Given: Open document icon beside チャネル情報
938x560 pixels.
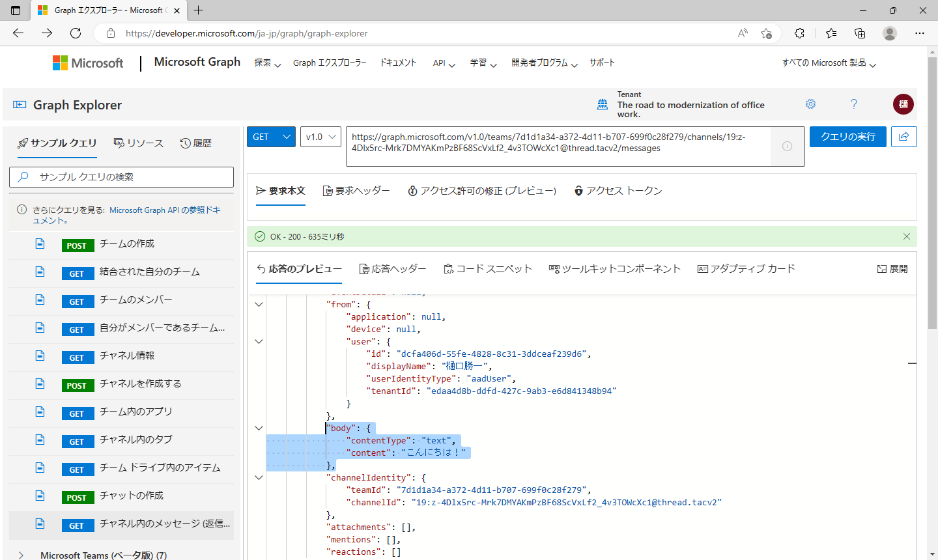Looking at the screenshot, I should [x=40, y=356].
